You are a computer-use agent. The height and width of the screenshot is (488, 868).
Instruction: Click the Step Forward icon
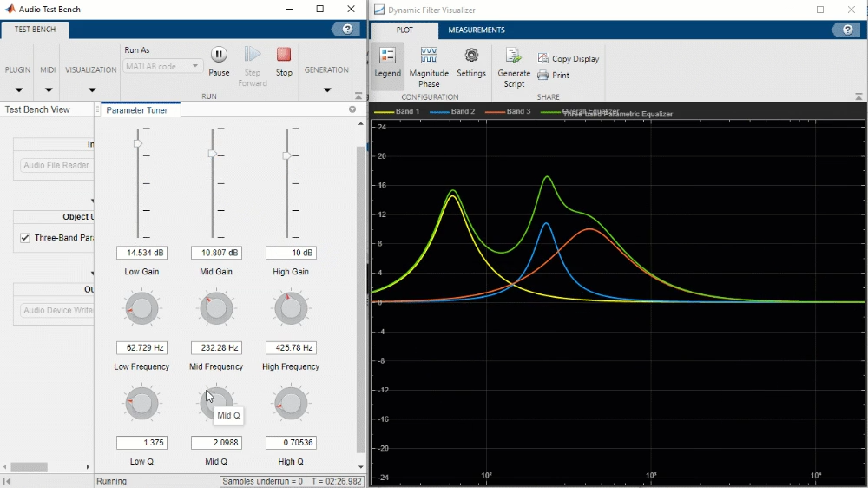(253, 55)
